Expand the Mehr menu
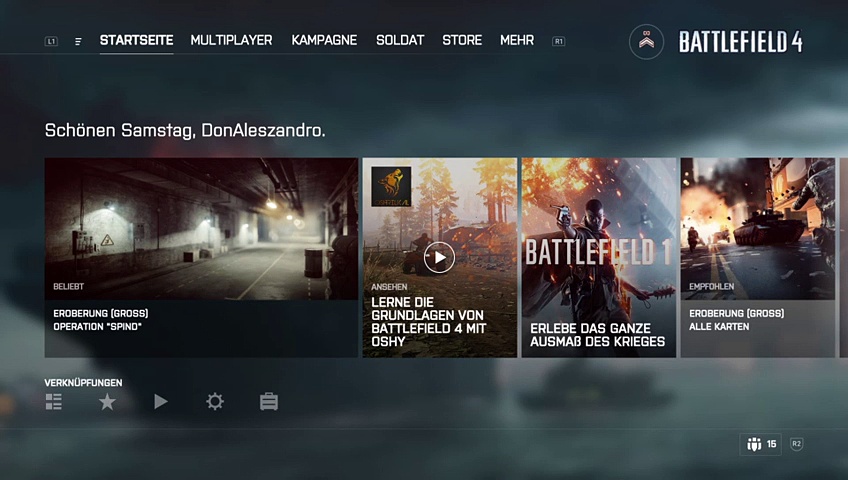Viewport: 848px width, 480px height. [x=517, y=41]
